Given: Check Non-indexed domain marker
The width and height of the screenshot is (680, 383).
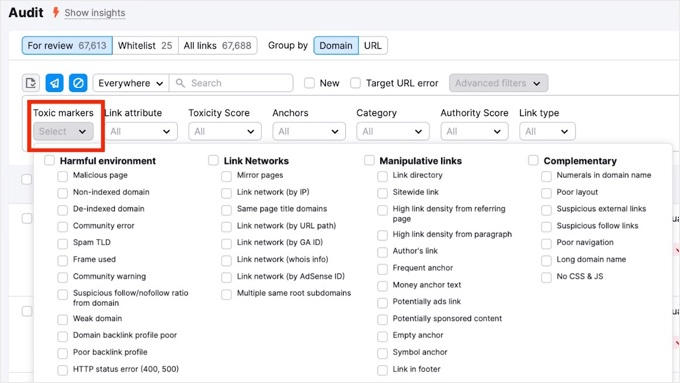Looking at the screenshot, I should click(62, 193).
